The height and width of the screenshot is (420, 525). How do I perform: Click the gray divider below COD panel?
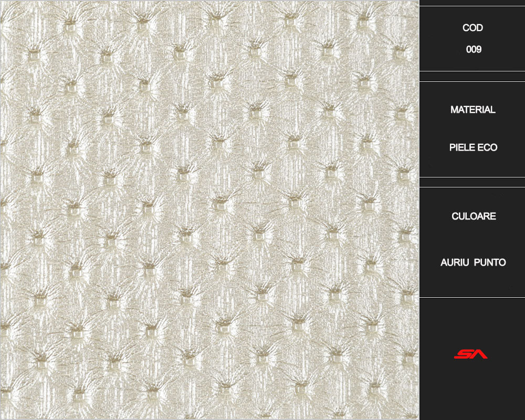click(472, 76)
